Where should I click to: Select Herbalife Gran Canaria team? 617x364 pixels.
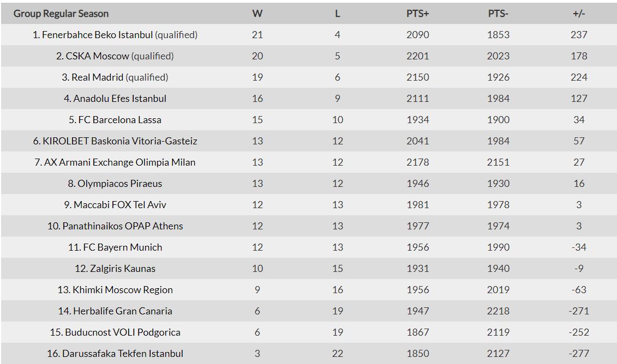pyautogui.click(x=122, y=311)
